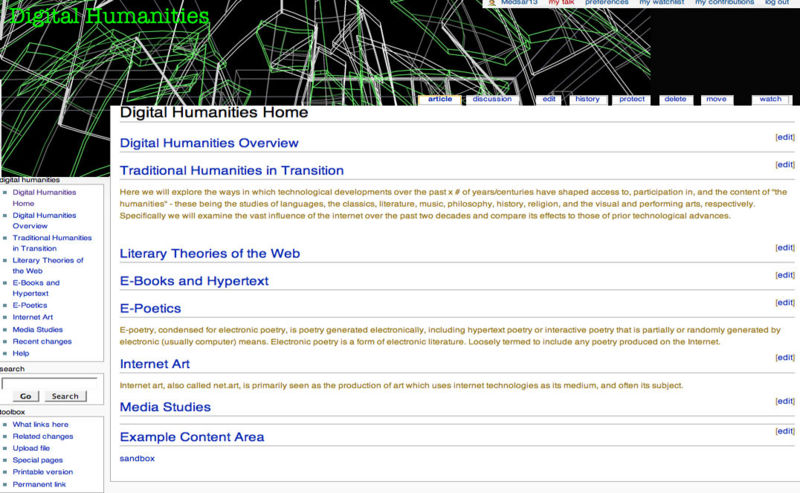Click the paragraph beginning 'Internet art, also called net.art'
Screen dimensions: 800x493
point(401,385)
